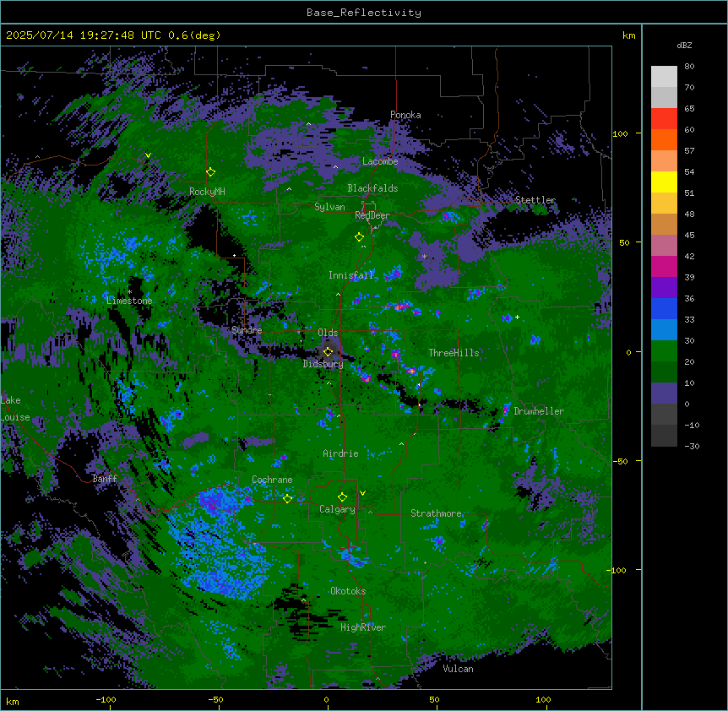This screenshot has height=711, width=728.
Task: Click the yellow diamond marker below Cochrane
Action: [287, 498]
